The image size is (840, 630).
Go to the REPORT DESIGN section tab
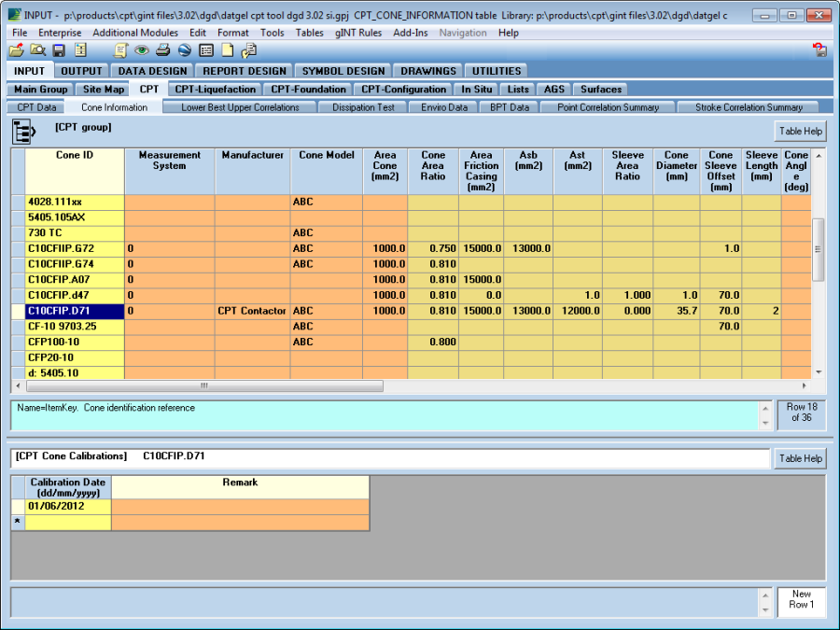pyautogui.click(x=245, y=71)
